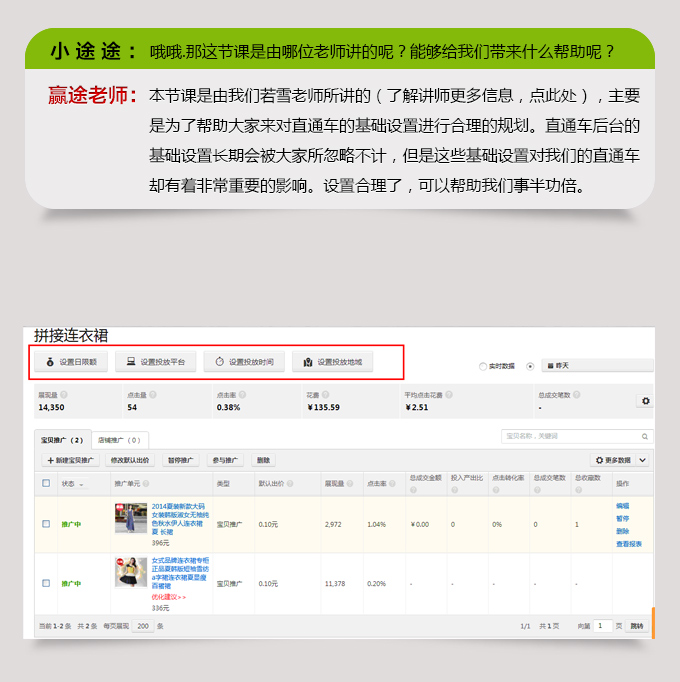
Task: Click help icon under 总成交金额 header
Action: [x=413, y=490]
